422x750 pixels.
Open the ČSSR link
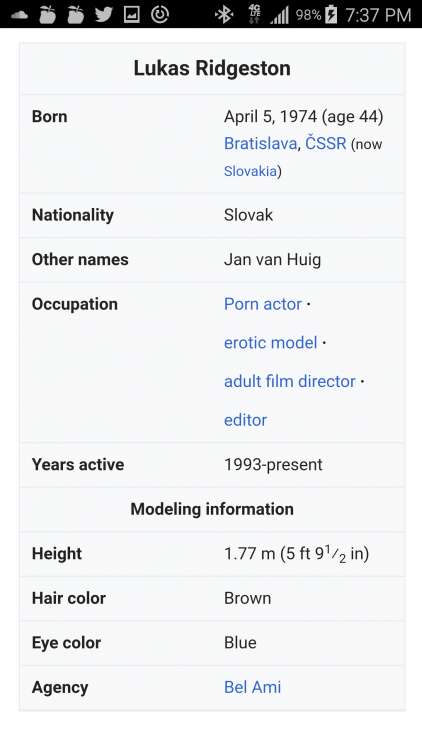coord(325,143)
